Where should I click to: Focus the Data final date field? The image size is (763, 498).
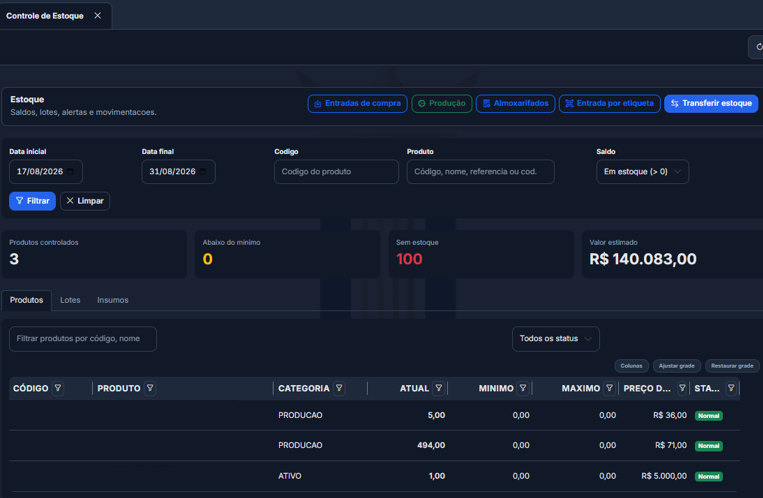click(x=178, y=172)
